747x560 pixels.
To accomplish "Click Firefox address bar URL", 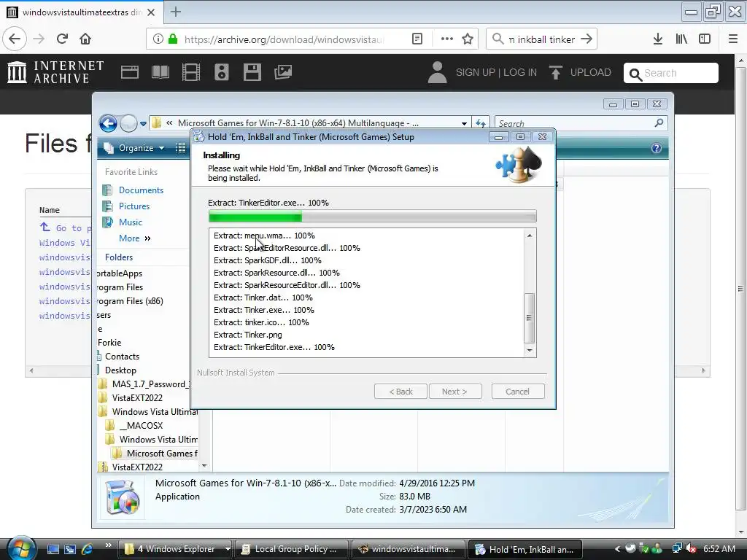I will click(x=285, y=39).
